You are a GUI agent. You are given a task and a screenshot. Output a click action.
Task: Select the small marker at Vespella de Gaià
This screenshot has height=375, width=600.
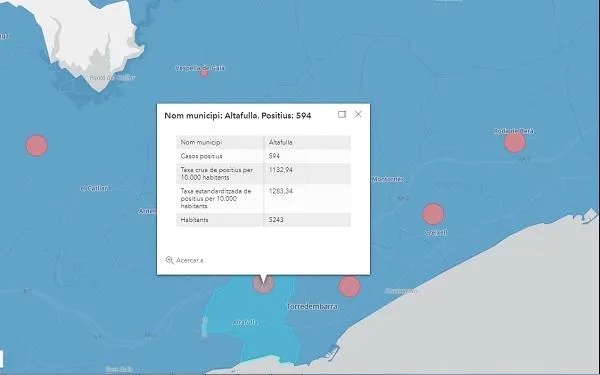coord(204,73)
